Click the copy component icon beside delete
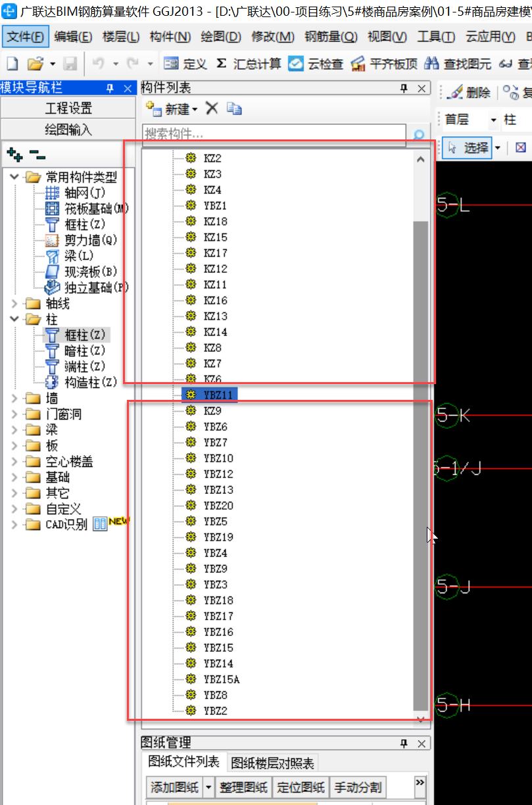The image size is (532, 805). point(234,109)
